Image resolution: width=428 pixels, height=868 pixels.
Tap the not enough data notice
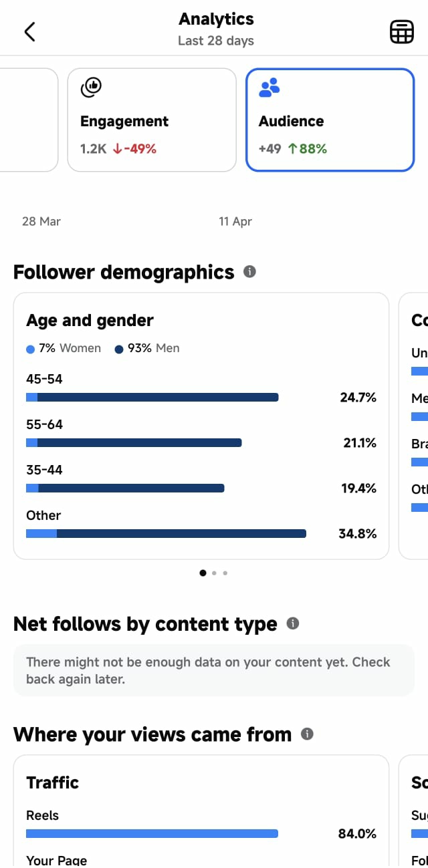point(214,670)
